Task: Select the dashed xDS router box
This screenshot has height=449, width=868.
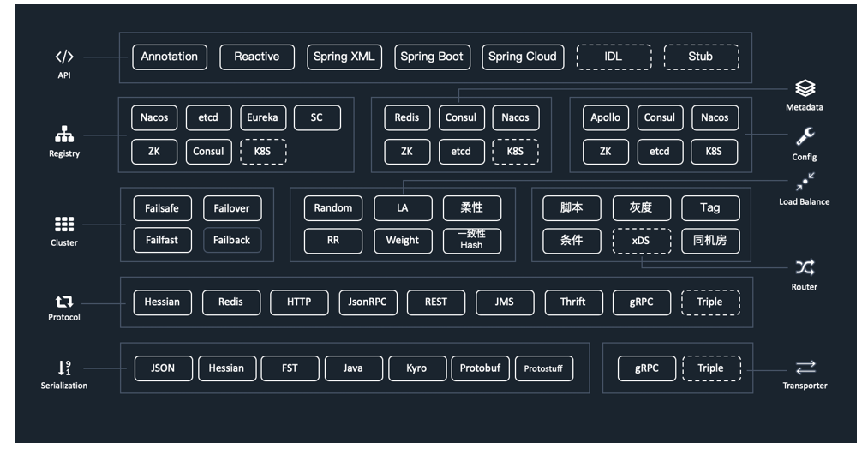Action: coord(642,241)
